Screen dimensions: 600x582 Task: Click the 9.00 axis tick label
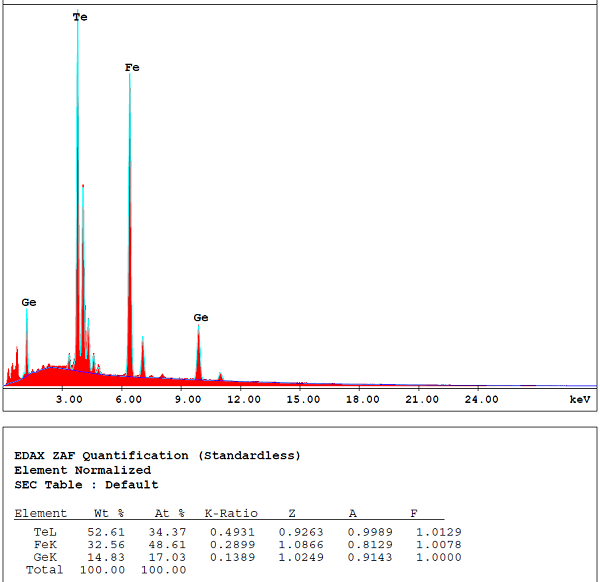pos(188,399)
